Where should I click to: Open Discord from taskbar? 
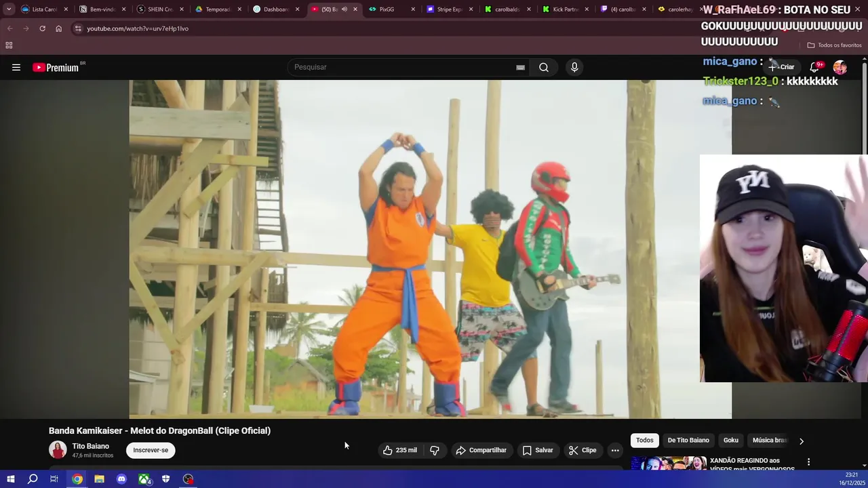click(121, 479)
